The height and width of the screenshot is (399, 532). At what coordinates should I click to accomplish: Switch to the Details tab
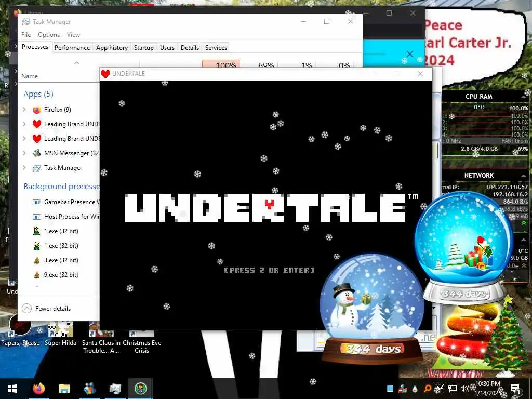coord(190,48)
